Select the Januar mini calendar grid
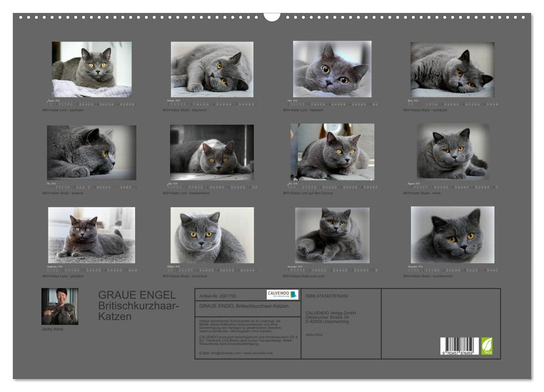 (92, 102)
